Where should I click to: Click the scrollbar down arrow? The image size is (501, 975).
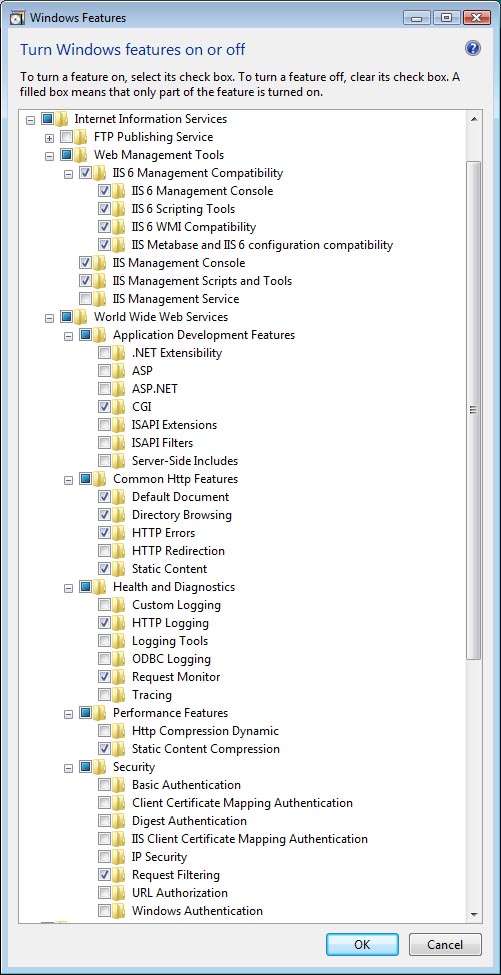tap(474, 915)
